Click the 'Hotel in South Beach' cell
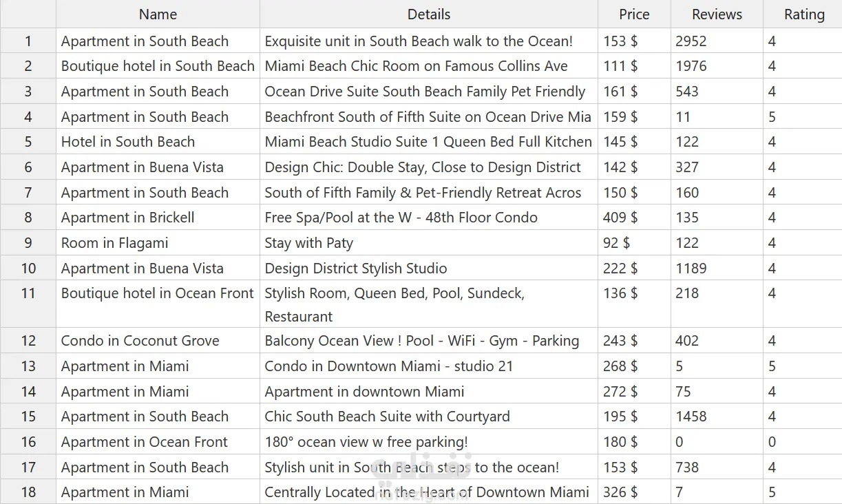 click(x=128, y=142)
